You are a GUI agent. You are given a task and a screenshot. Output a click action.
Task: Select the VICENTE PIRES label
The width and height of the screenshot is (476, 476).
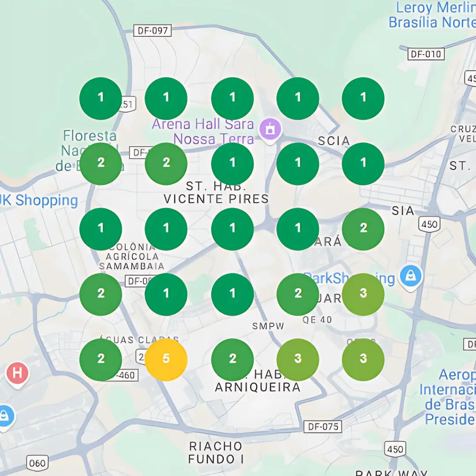(216, 199)
